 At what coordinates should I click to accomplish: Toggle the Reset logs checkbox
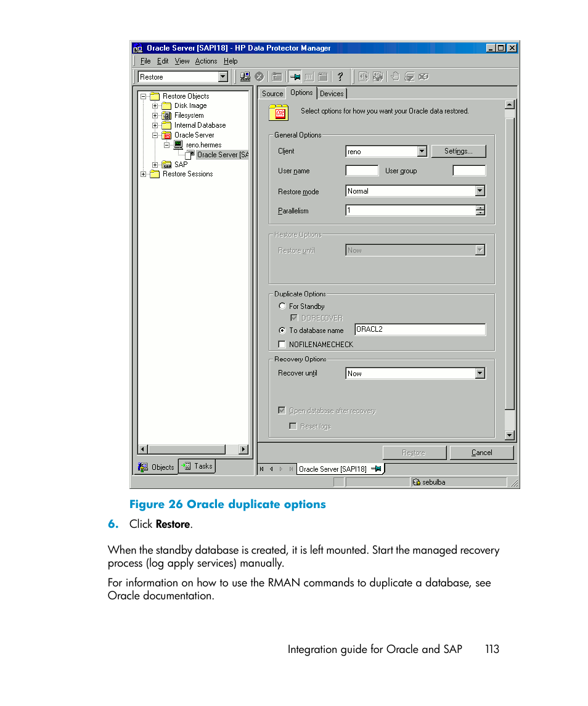293,426
